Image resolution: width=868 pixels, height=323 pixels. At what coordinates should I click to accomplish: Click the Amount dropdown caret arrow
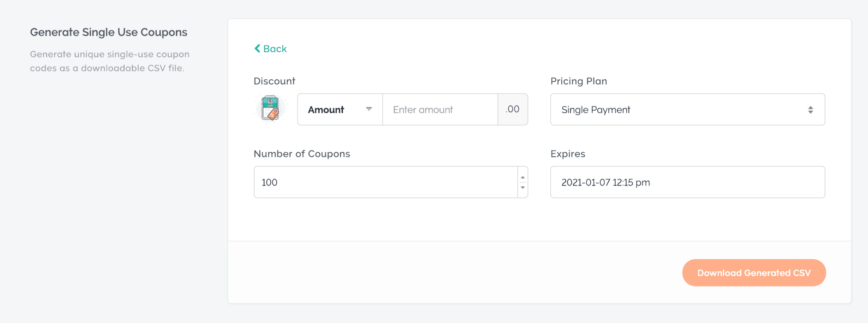[x=369, y=109]
